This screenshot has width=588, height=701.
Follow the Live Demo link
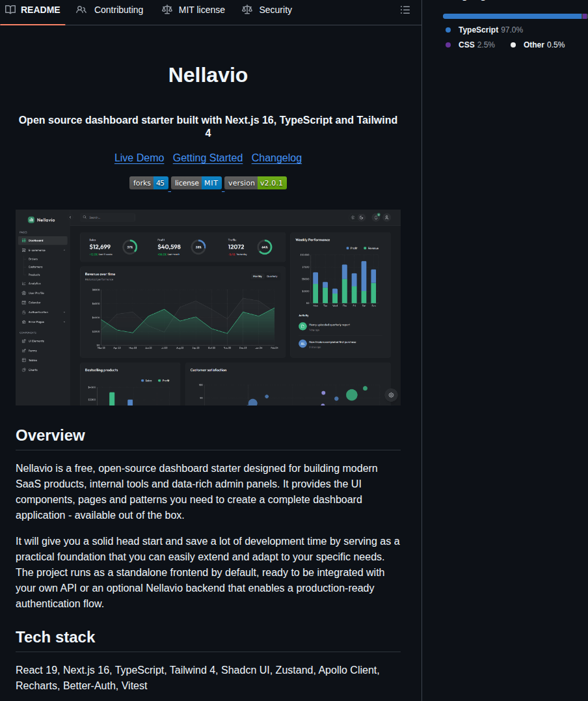(139, 158)
